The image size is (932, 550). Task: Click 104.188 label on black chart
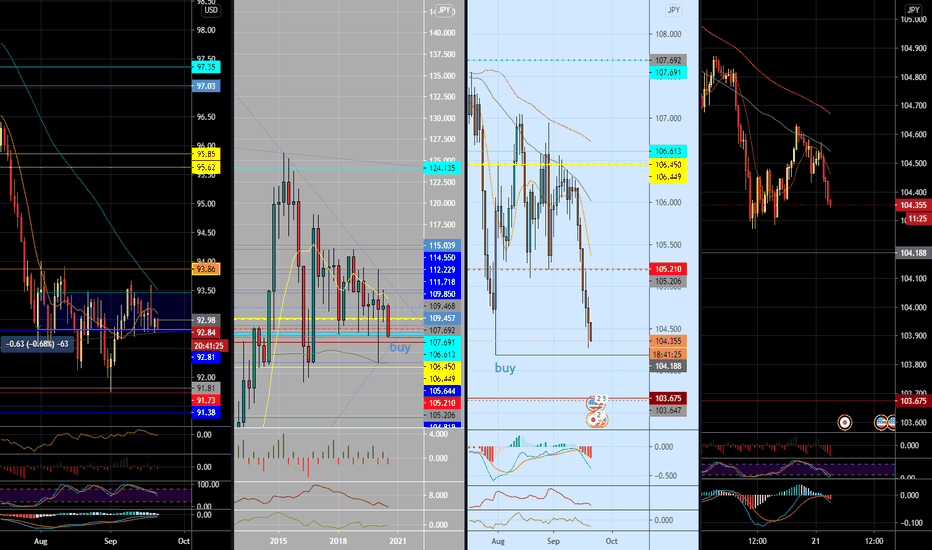(913, 253)
